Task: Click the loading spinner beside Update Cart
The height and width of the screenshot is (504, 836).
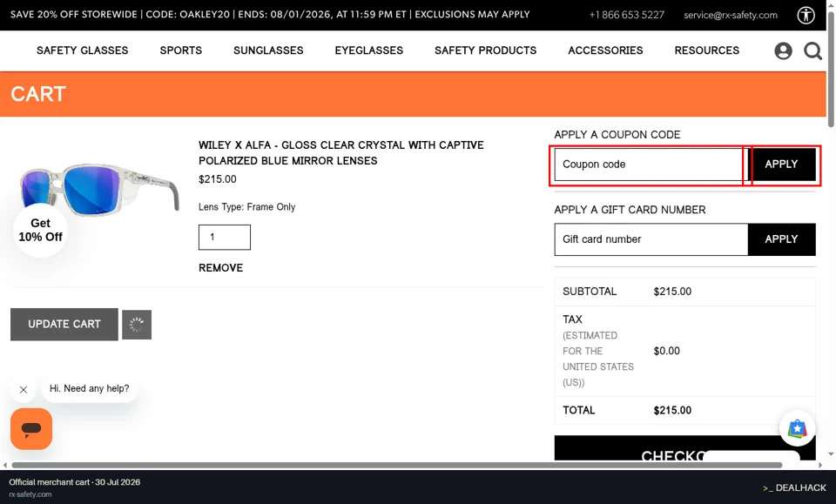Action: click(137, 325)
